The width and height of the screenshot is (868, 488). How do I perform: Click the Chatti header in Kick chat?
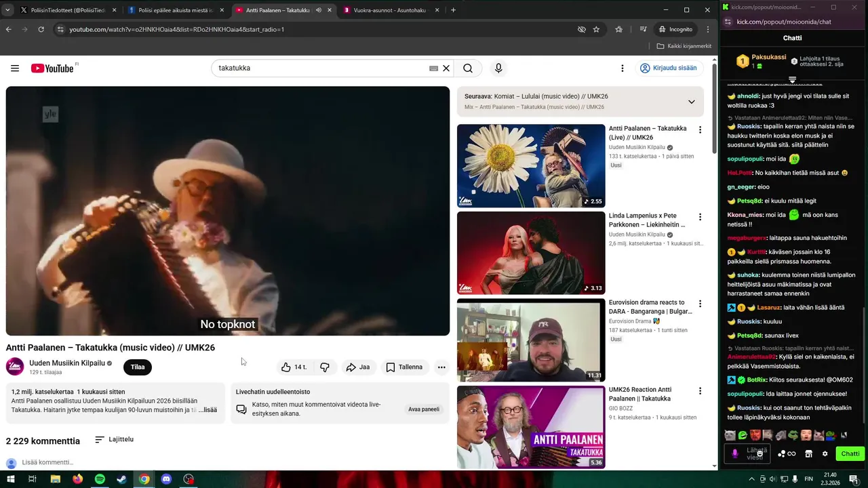[792, 38]
